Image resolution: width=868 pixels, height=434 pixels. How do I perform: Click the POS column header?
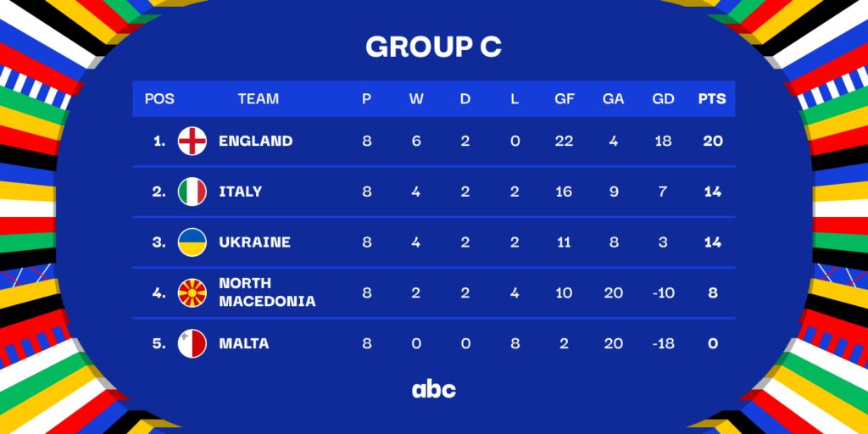(x=159, y=99)
